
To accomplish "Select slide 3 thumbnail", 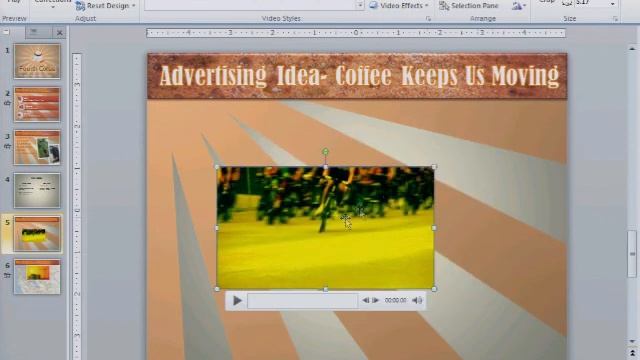I will click(x=37, y=147).
